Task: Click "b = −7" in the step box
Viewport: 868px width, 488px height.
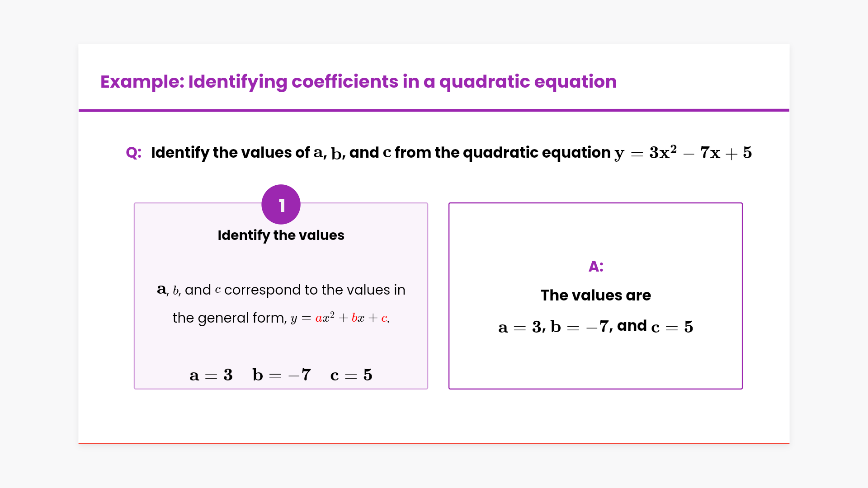Action: click(282, 375)
